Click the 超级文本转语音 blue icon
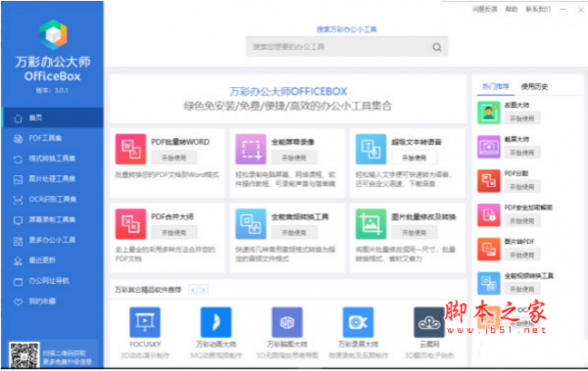 370,149
